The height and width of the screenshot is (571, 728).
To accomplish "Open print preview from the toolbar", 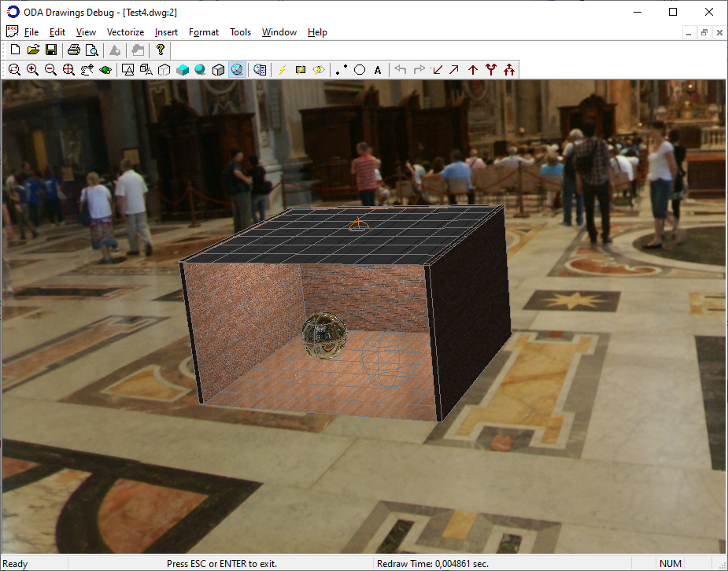I will (x=92, y=50).
